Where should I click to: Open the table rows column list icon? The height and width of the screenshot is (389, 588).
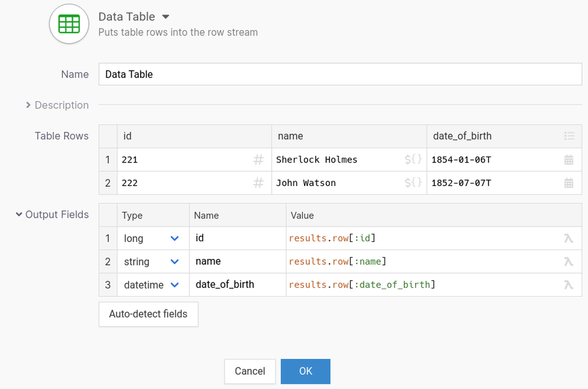(x=569, y=136)
